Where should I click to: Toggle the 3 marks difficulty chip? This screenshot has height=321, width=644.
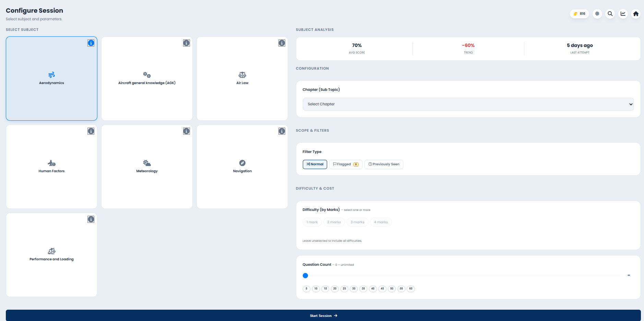coord(357,222)
